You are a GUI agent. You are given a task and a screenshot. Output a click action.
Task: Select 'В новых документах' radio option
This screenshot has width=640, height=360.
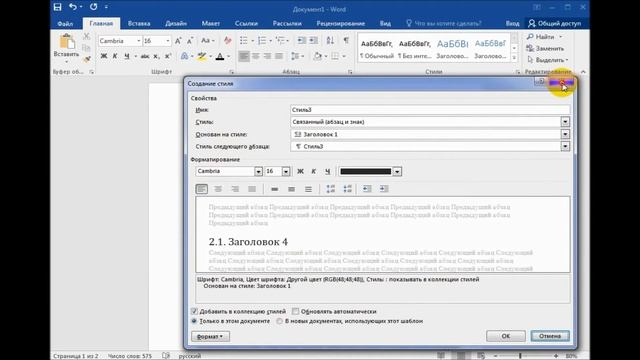[x=280, y=321]
